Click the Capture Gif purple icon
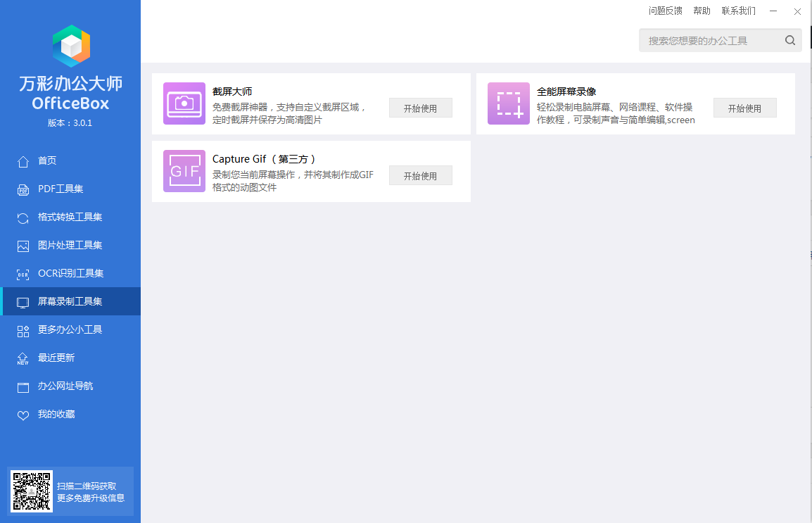Viewport: 812px width, 523px height. pos(184,171)
